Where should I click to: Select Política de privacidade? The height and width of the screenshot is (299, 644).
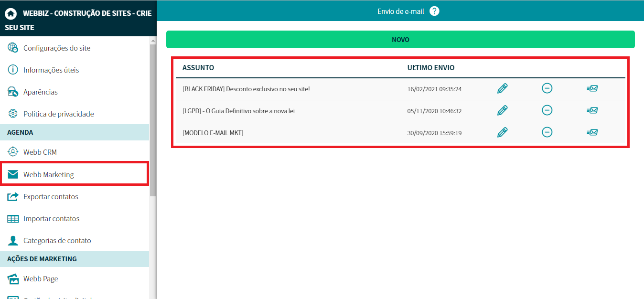[x=58, y=114]
